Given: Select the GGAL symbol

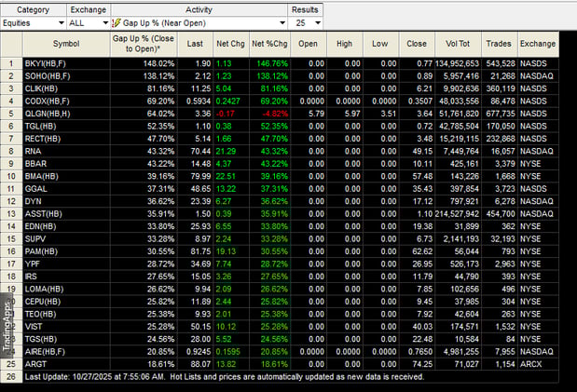Looking at the screenshot, I should [x=36, y=189].
